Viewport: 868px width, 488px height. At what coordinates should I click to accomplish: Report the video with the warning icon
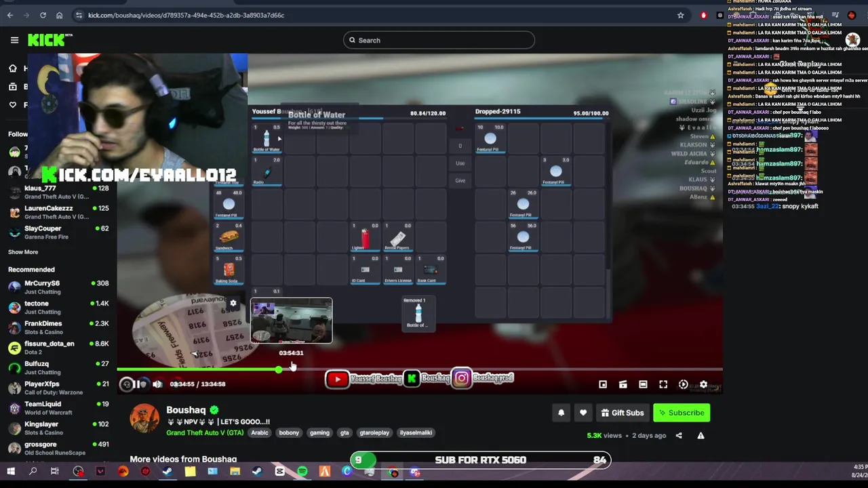pos(701,436)
